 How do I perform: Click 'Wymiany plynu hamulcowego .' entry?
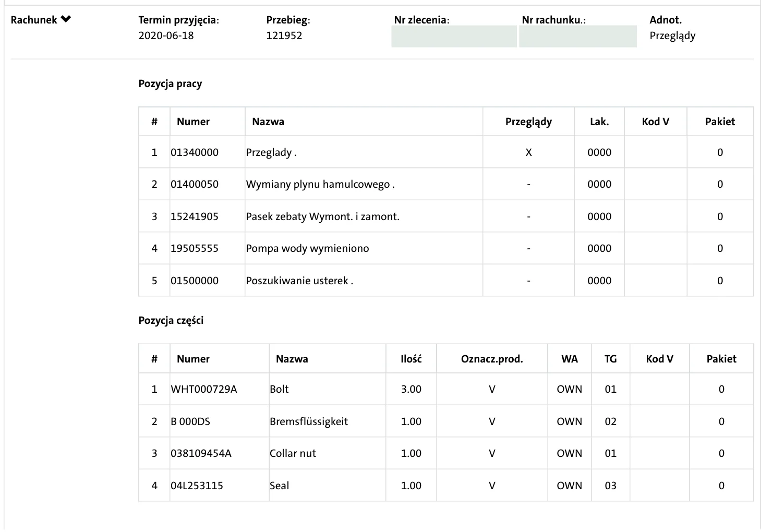(x=320, y=185)
